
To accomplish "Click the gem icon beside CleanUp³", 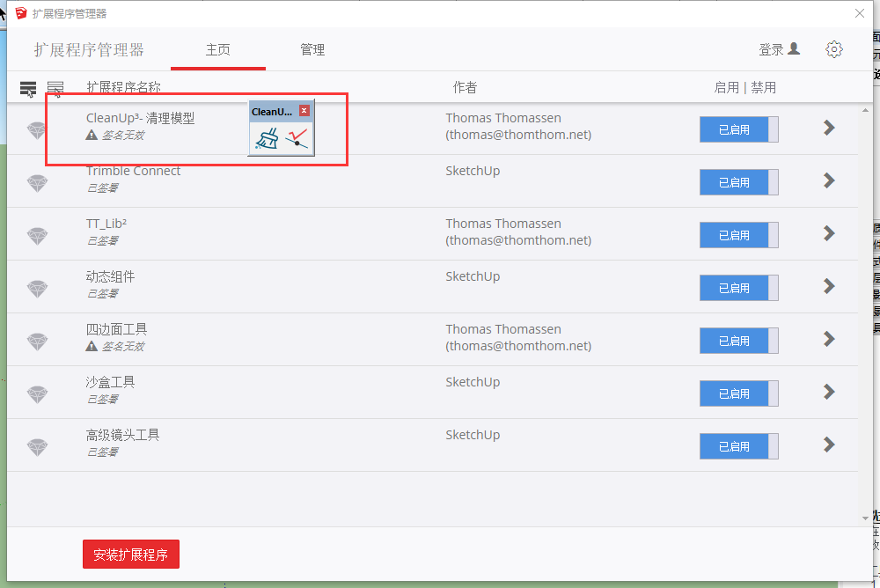I will (37, 131).
